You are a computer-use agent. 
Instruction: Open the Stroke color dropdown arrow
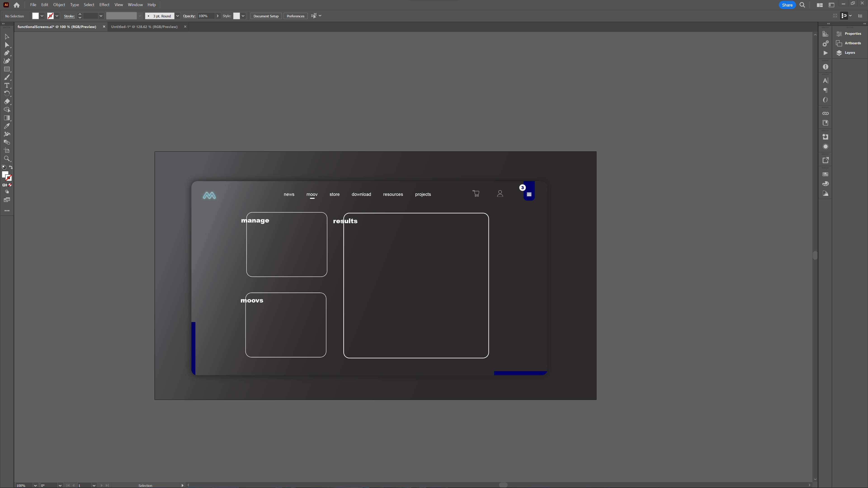click(x=57, y=16)
